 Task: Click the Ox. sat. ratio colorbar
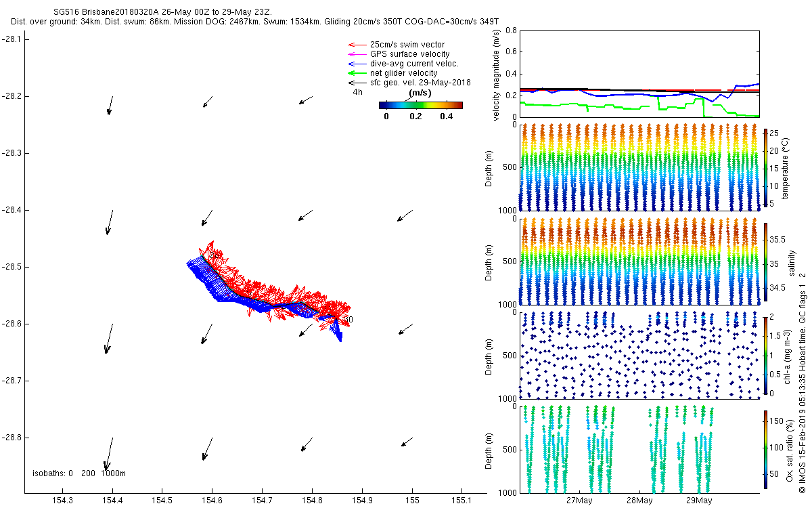(x=765, y=450)
